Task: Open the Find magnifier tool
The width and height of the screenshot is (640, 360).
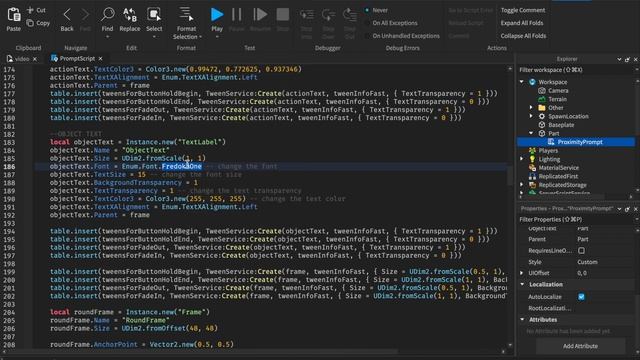Action: tap(107, 15)
